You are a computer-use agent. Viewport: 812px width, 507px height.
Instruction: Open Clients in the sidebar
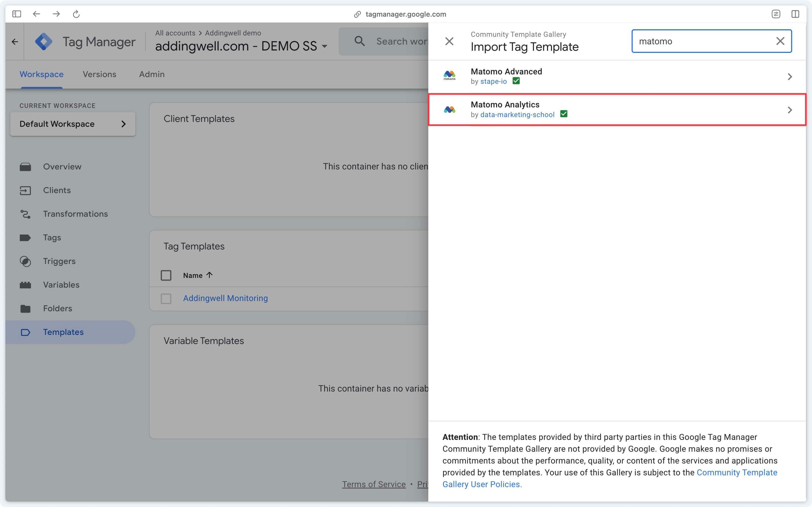70,190
